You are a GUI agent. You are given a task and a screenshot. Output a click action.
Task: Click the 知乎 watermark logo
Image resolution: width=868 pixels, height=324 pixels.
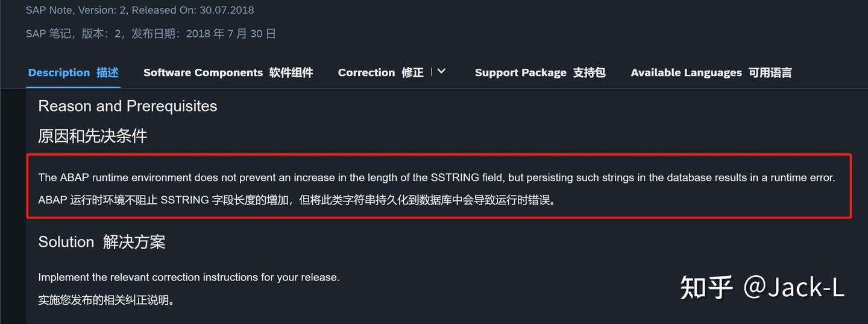(x=706, y=287)
